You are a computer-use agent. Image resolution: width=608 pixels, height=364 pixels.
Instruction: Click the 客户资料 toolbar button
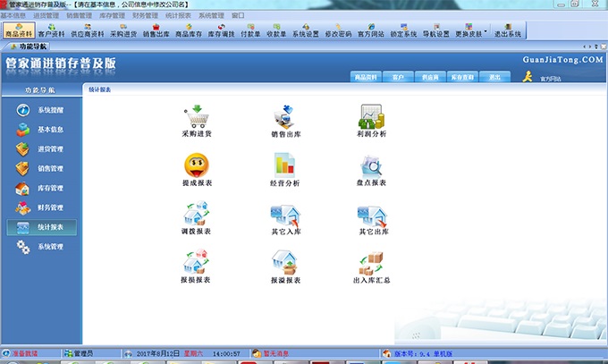pos(51,30)
